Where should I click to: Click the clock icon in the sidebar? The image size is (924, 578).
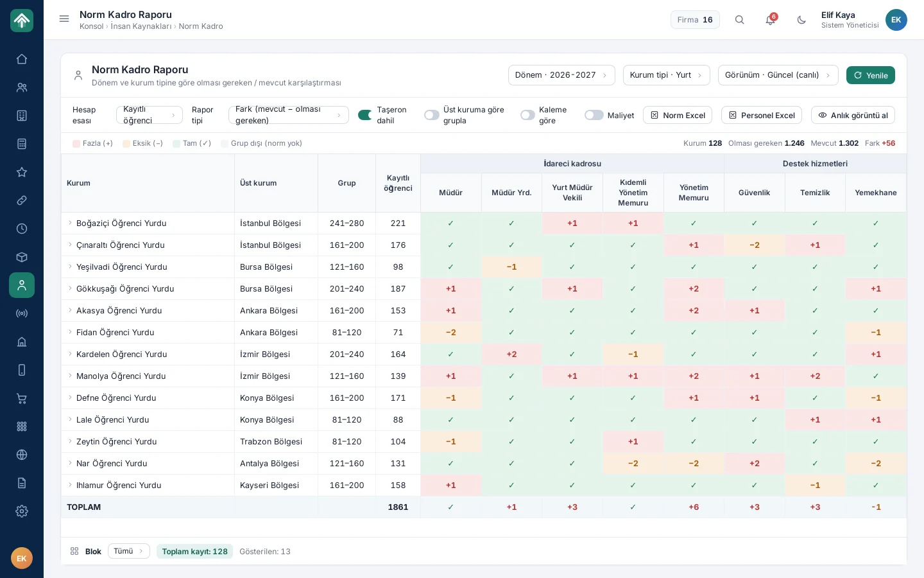(x=22, y=229)
